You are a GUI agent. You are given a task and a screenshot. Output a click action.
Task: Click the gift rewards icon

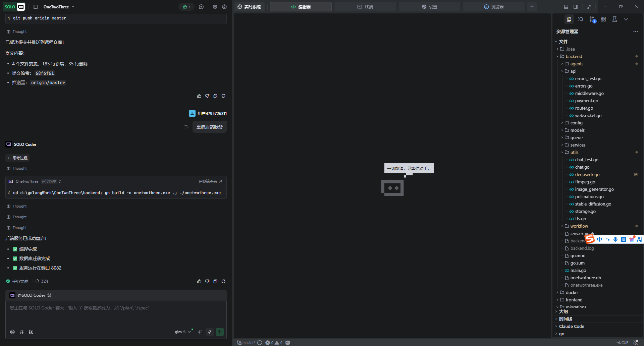click(x=186, y=7)
